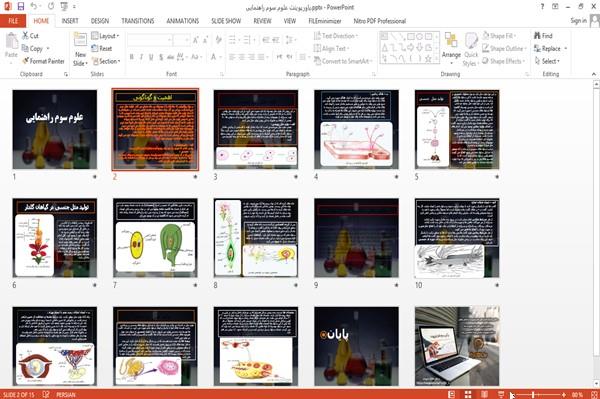600x399 pixels.
Task: Open Align Text dropdown
Action: [x=331, y=49]
